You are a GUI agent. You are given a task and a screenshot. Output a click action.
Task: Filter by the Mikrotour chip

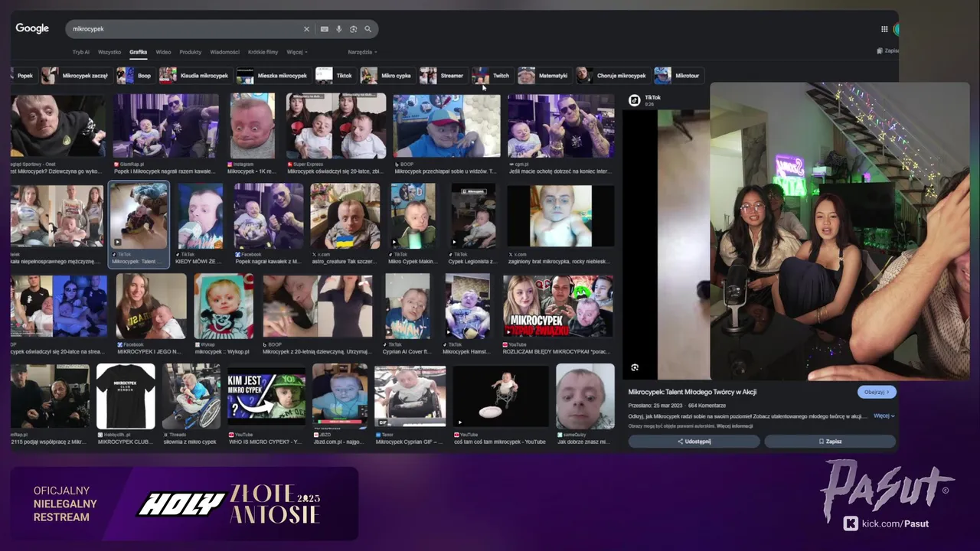[x=678, y=76]
